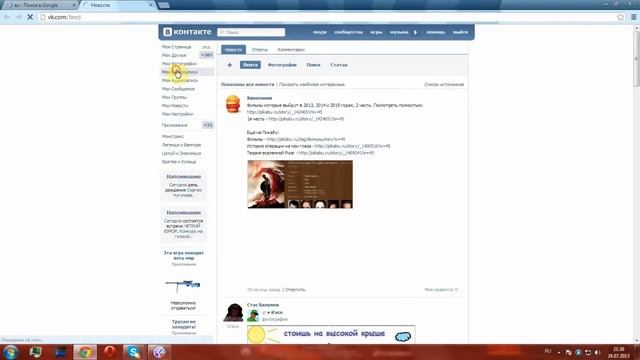Open Моя Страница in the sidebar
The width and height of the screenshot is (640, 360).
click(x=176, y=47)
